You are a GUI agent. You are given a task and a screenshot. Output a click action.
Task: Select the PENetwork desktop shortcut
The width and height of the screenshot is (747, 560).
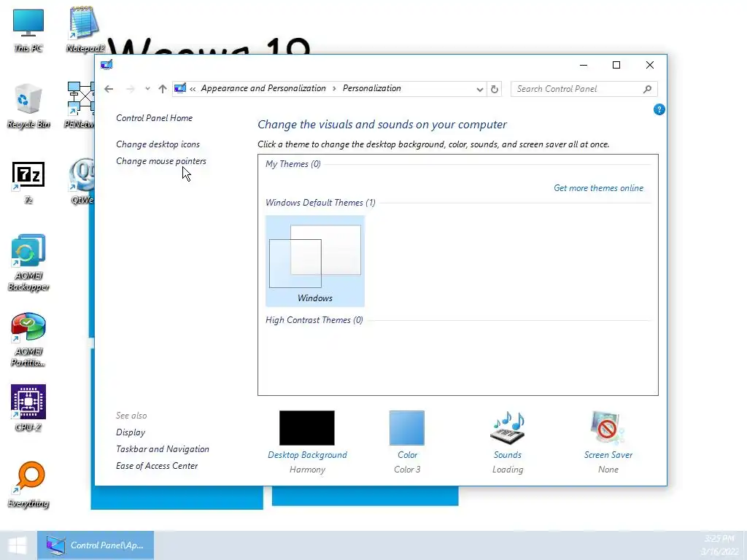pyautogui.click(x=80, y=106)
